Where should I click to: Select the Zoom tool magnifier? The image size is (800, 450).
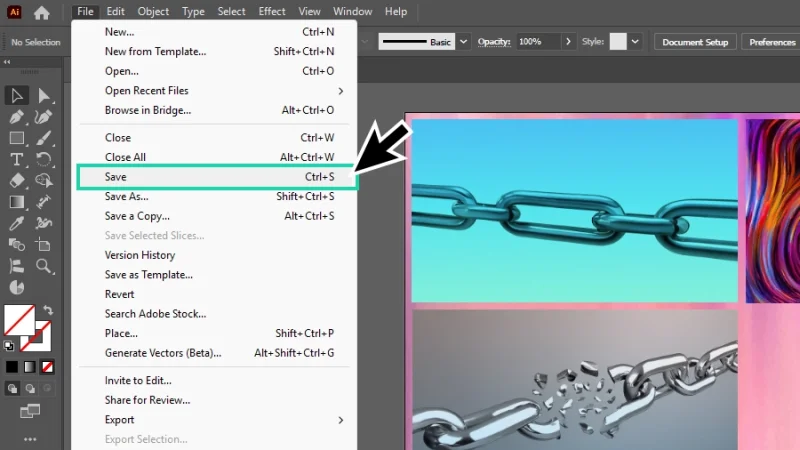point(44,266)
